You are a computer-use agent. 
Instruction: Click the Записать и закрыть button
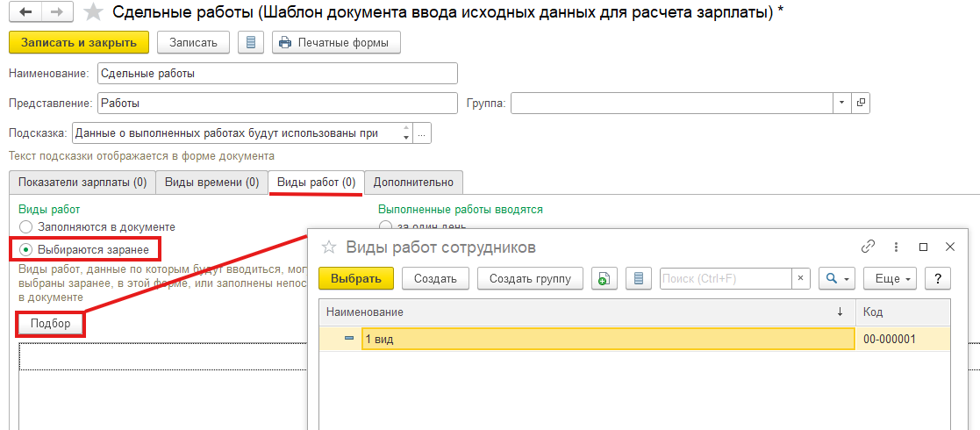[x=79, y=43]
